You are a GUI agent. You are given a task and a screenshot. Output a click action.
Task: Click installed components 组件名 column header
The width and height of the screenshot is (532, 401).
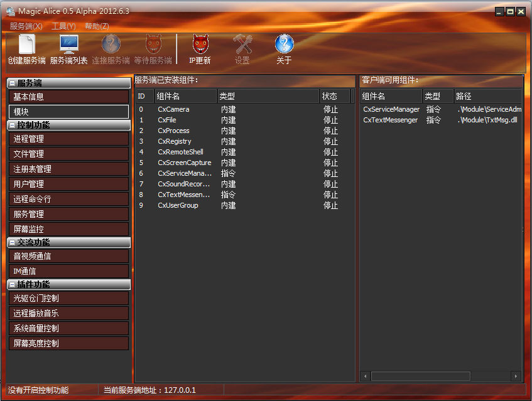pyautogui.click(x=185, y=96)
